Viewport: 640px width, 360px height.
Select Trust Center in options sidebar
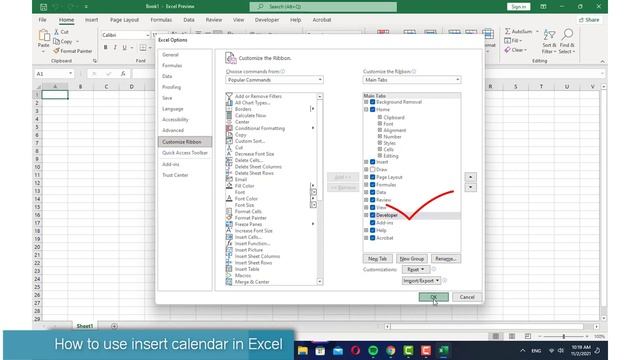tap(175, 175)
